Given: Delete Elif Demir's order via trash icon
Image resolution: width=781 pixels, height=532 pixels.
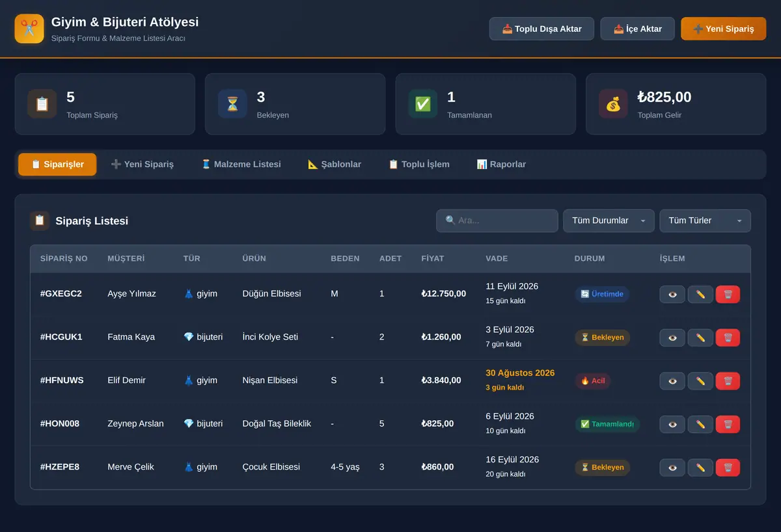Looking at the screenshot, I should tap(728, 381).
